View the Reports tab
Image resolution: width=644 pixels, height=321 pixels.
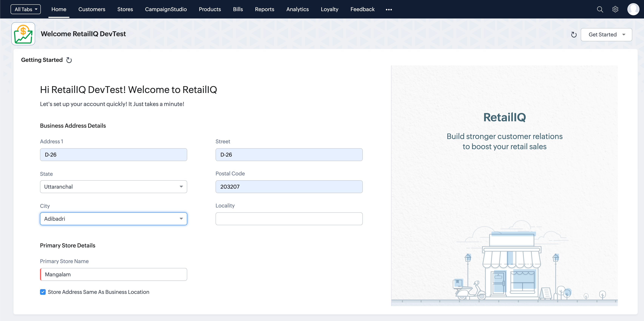click(x=264, y=9)
